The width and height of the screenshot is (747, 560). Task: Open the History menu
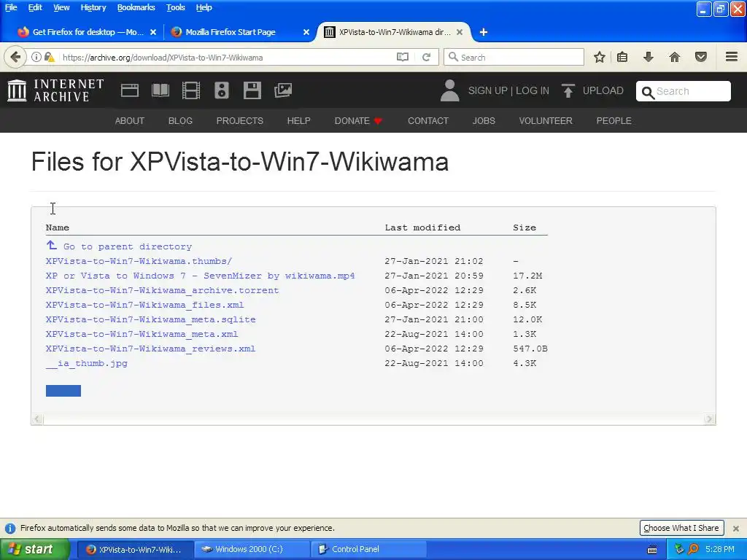[x=93, y=7]
